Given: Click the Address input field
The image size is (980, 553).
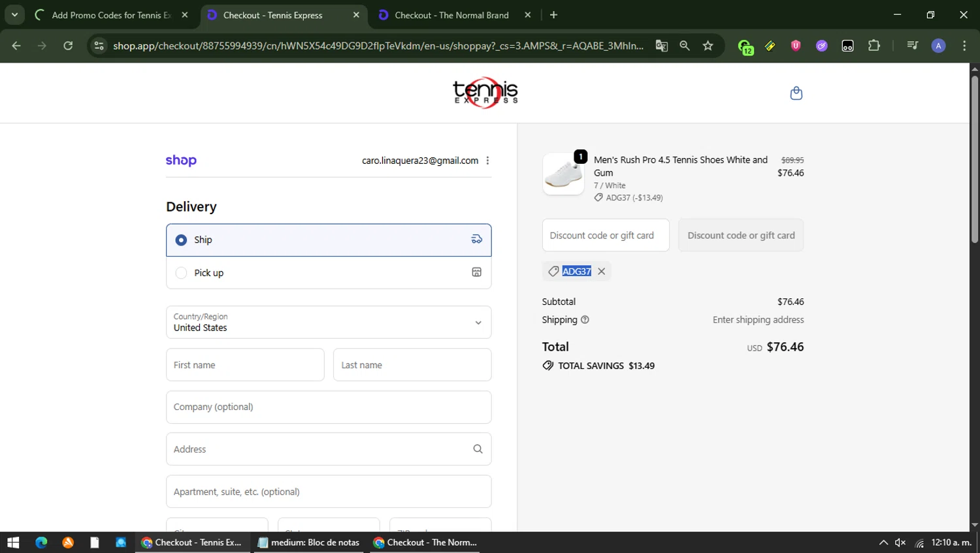Looking at the screenshot, I should coord(329,449).
